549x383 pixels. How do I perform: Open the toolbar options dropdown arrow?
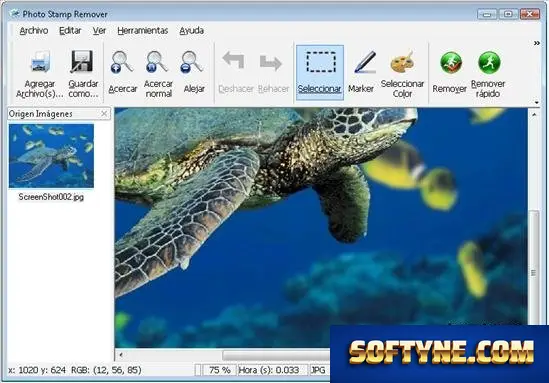pos(537,103)
